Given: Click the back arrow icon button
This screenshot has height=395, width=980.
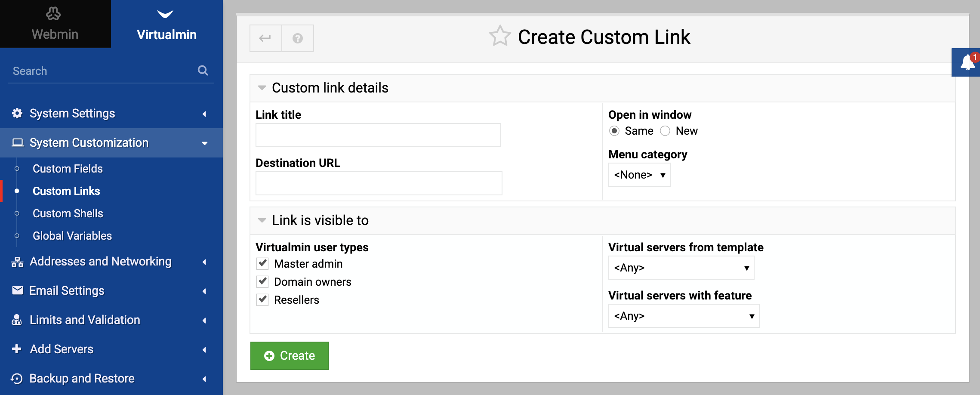Looking at the screenshot, I should coord(265,38).
